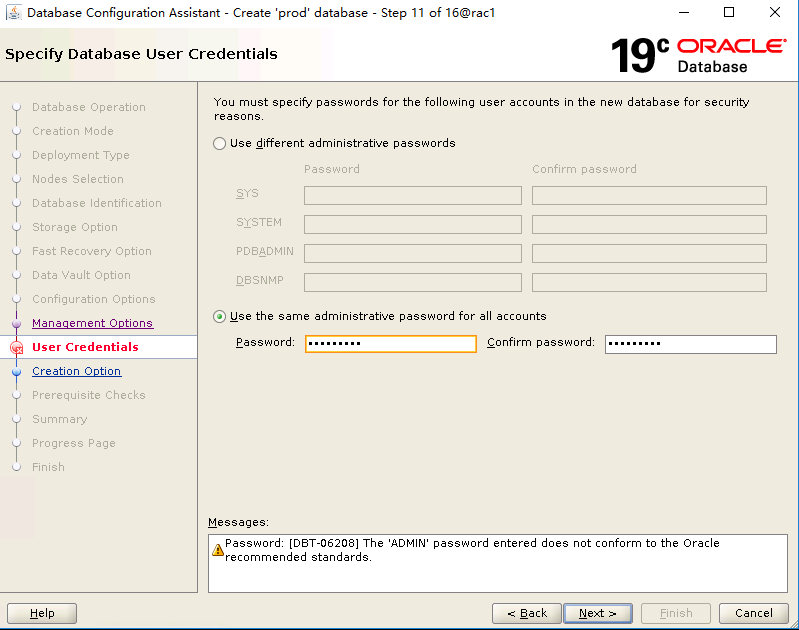Viewport: 799px width, 630px height.
Task: Click the 'Messages:' label
Action: (238, 522)
